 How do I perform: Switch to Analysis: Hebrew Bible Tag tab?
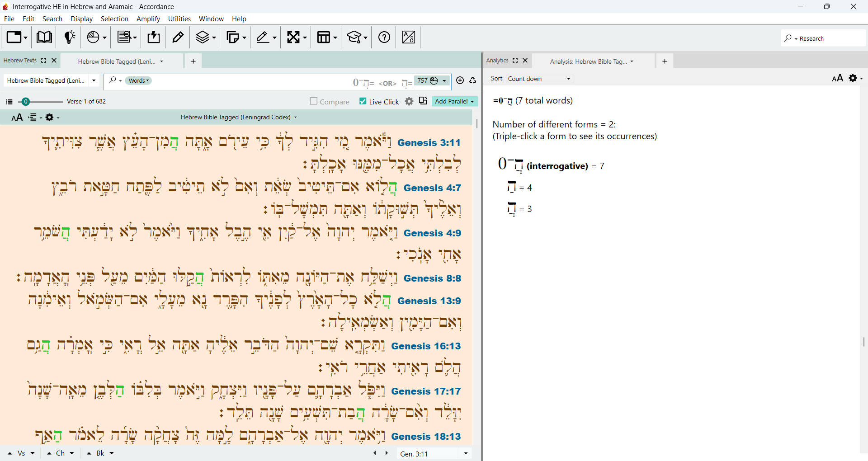591,61
